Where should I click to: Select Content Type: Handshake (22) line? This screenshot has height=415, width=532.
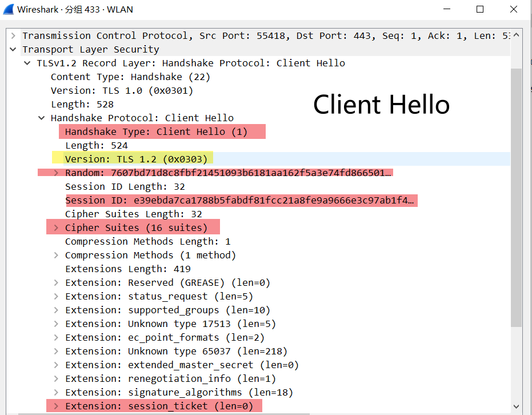[130, 77]
